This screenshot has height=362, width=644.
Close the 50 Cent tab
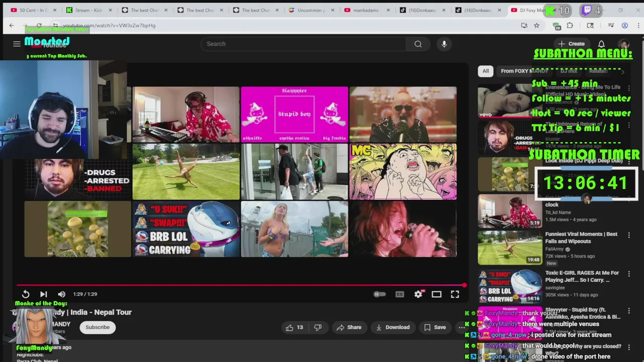pyautogui.click(x=55, y=10)
